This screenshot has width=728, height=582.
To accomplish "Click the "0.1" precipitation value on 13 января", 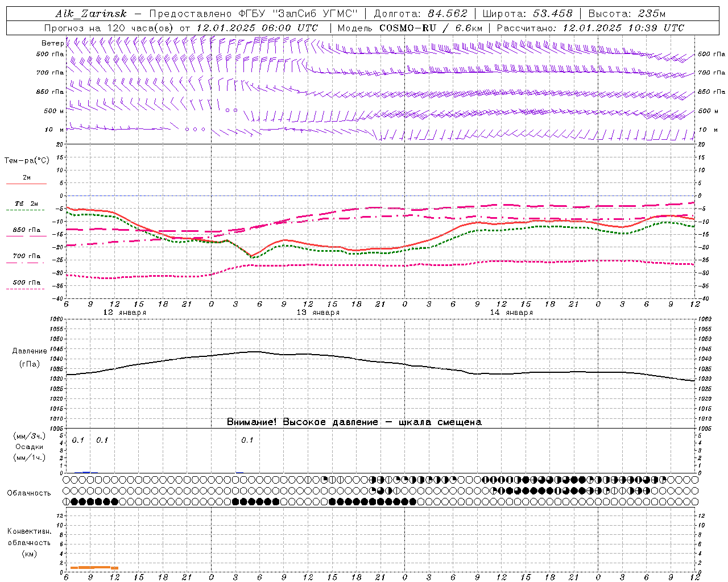I will 247,440.
